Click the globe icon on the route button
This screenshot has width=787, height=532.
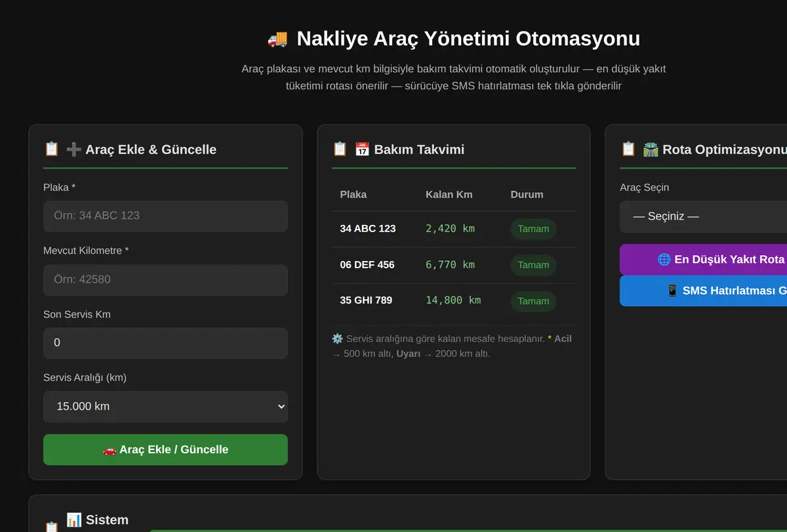coord(664,260)
